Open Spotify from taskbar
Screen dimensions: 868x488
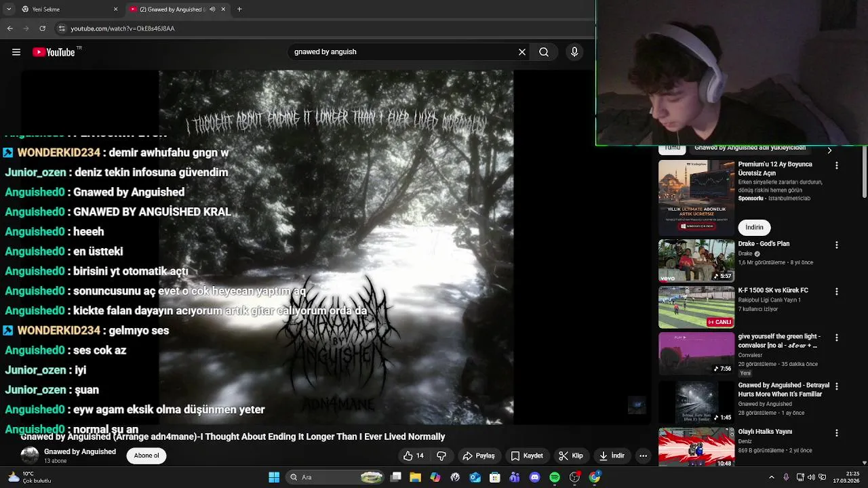tap(555, 477)
